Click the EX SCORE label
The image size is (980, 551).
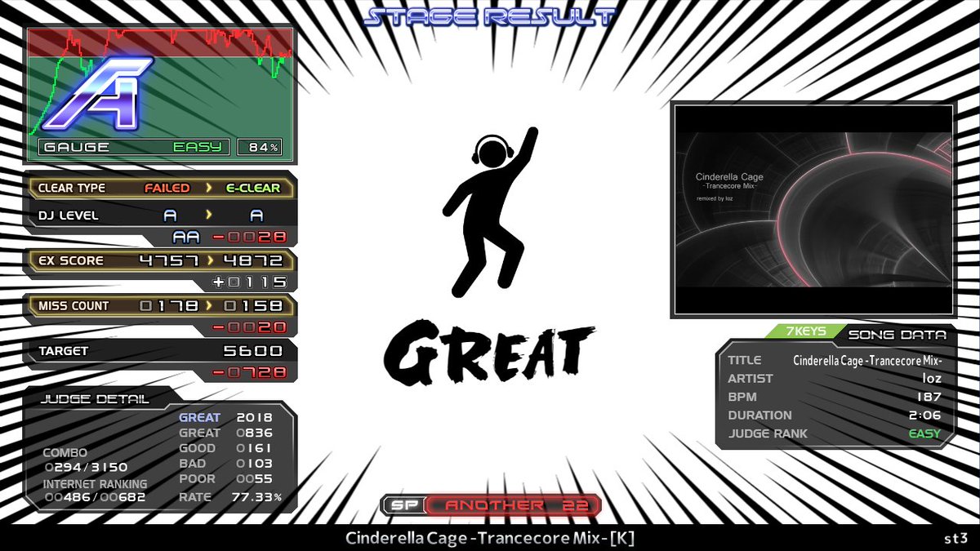71,260
